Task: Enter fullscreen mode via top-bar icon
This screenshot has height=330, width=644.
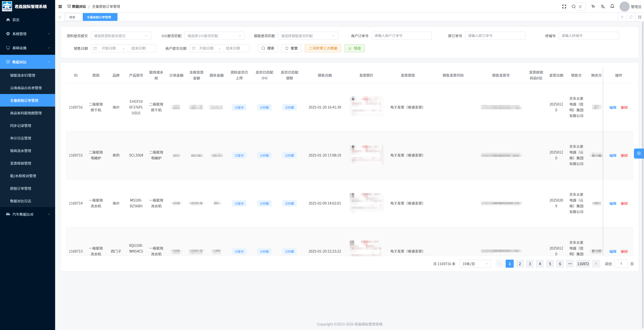Action: point(564,7)
